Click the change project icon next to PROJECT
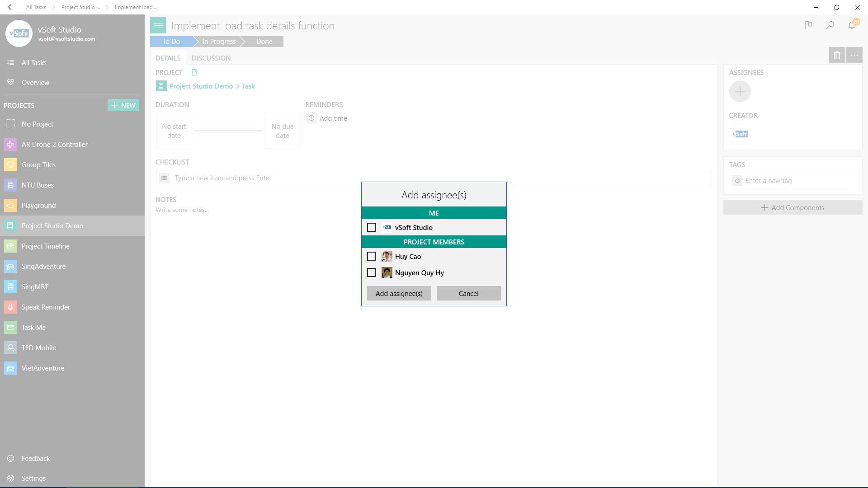This screenshot has width=868, height=488. point(194,72)
